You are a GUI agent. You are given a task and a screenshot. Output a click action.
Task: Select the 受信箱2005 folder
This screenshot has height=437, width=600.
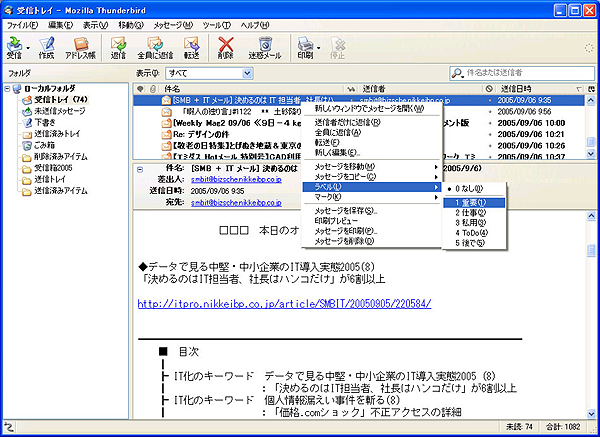pyautogui.click(x=47, y=168)
